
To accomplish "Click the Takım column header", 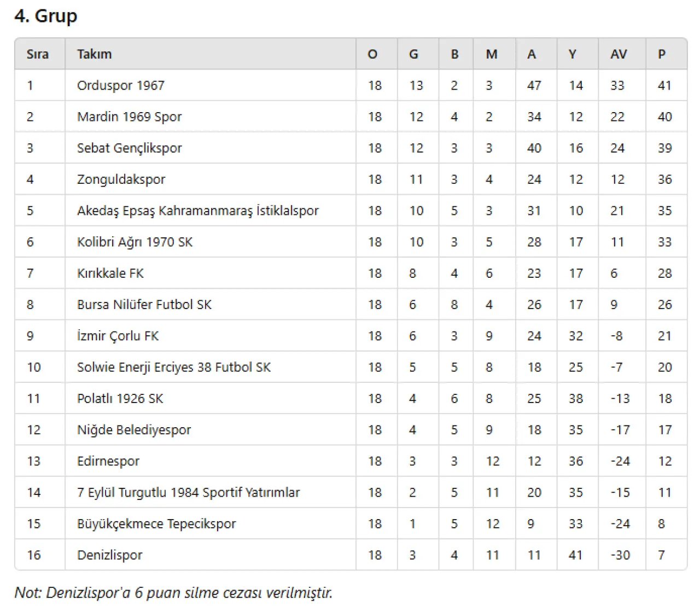I will 94,54.
